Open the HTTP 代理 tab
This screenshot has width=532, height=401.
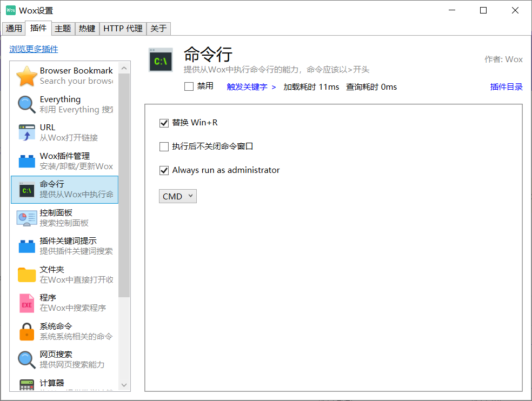tap(123, 29)
